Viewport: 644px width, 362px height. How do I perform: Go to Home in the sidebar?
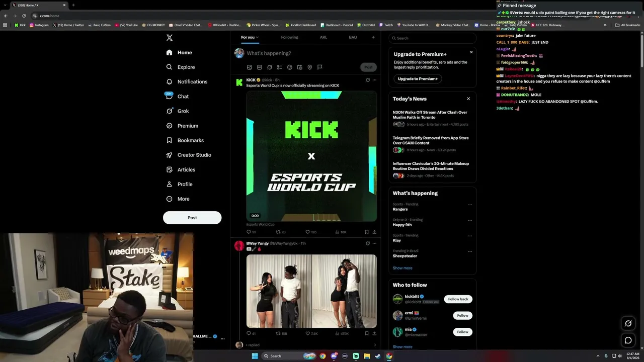179,52
